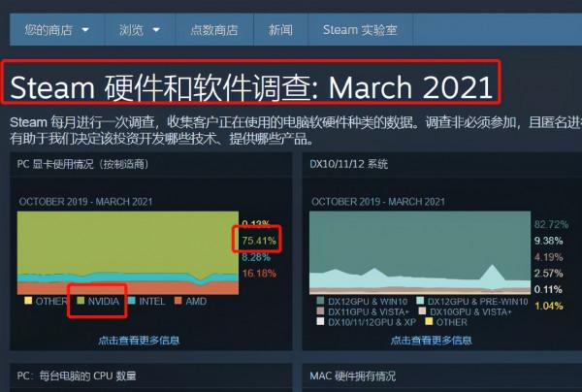The height and width of the screenshot is (392, 582).
Task: Click the 2.57% value in DX chart
Action: 549,274
